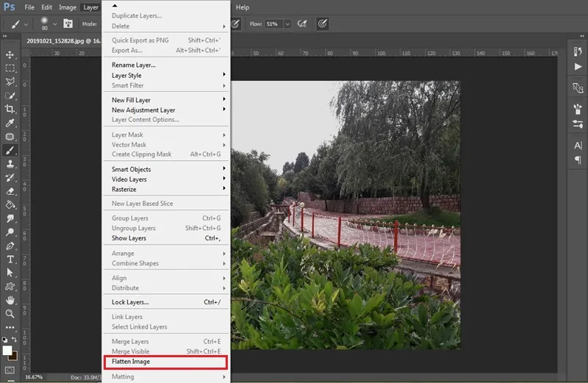
Task: Swap foreground and background colors
Action: (14, 340)
